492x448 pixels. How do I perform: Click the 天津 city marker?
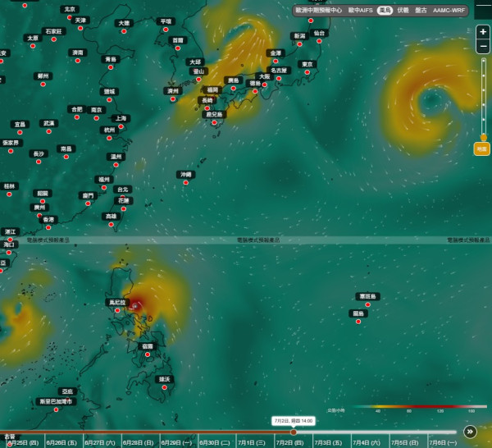pyautogui.click(x=80, y=28)
